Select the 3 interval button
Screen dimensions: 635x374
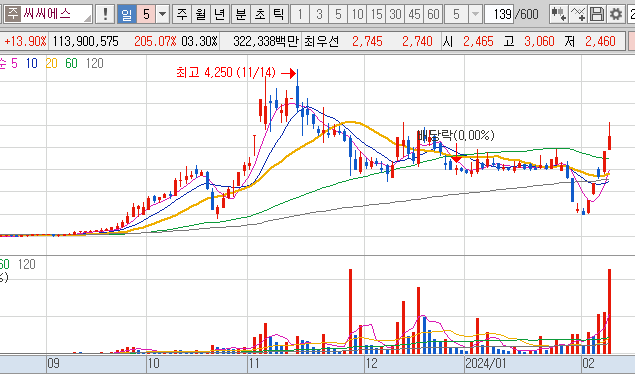pyautogui.click(x=319, y=14)
